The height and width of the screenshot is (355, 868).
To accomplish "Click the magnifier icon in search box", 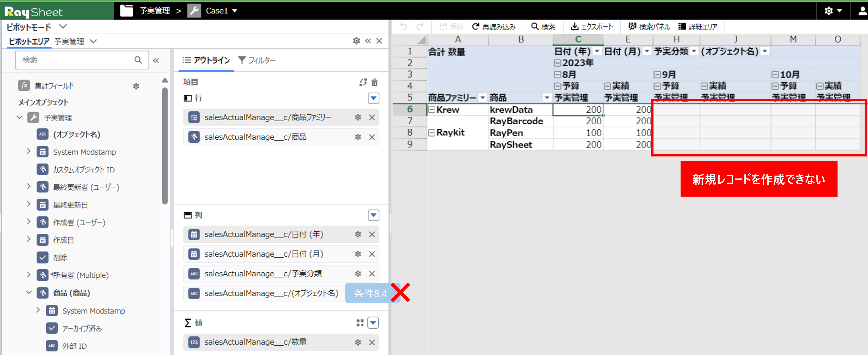I will click(138, 60).
